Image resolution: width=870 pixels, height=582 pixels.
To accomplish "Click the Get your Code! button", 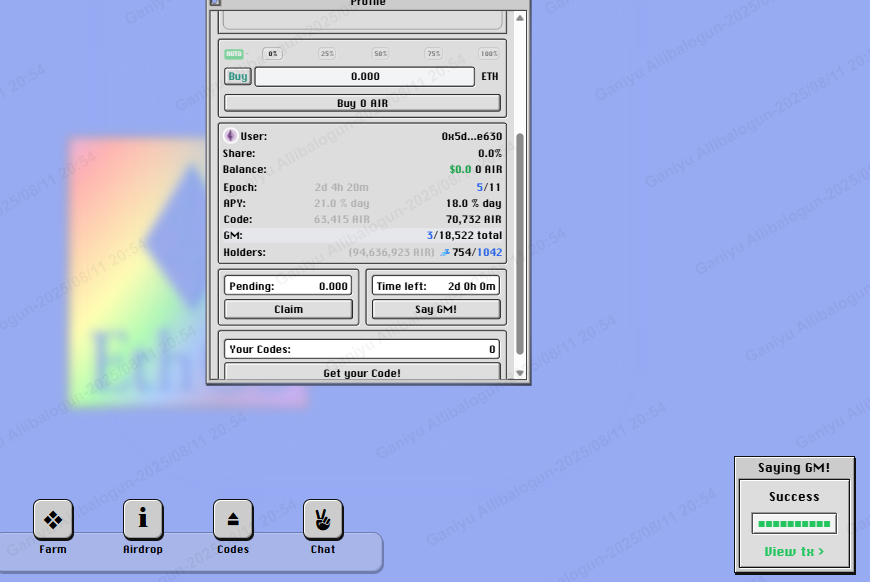I will coord(362,372).
